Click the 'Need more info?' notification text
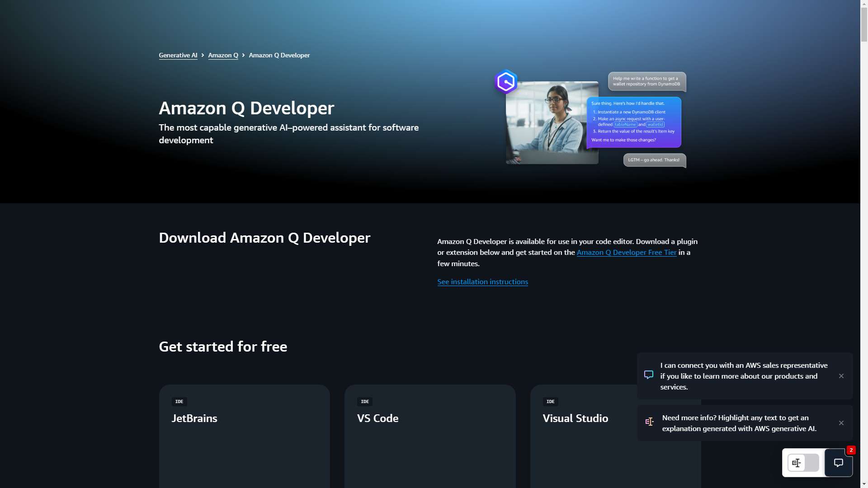Image resolution: width=868 pixels, height=488 pixels. (739, 423)
